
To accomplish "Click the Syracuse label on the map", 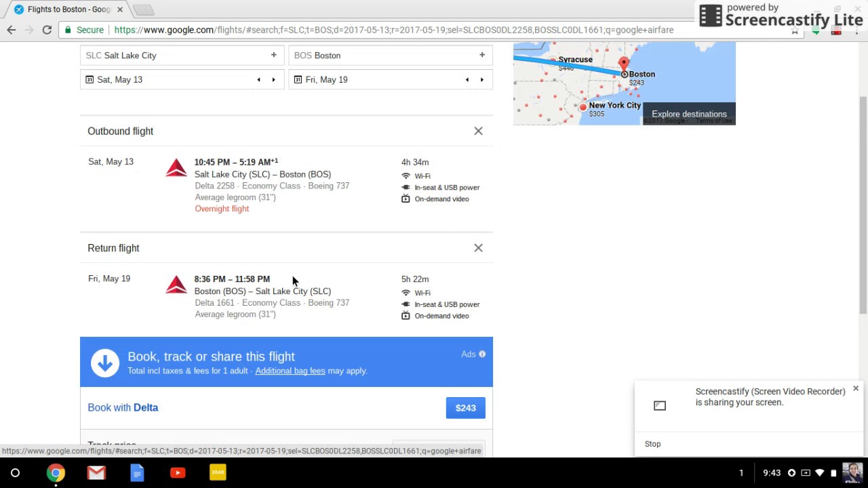I will pyautogui.click(x=575, y=60).
